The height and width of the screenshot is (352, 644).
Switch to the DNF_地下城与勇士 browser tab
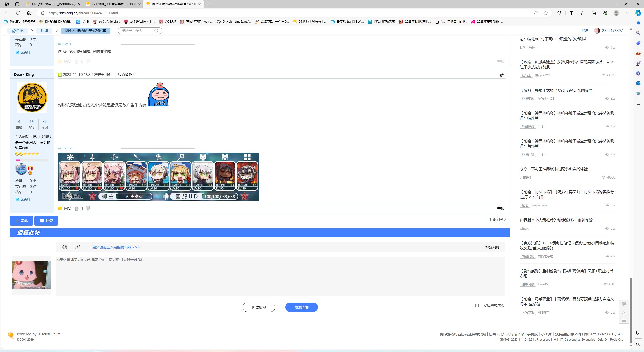[x=53, y=4]
